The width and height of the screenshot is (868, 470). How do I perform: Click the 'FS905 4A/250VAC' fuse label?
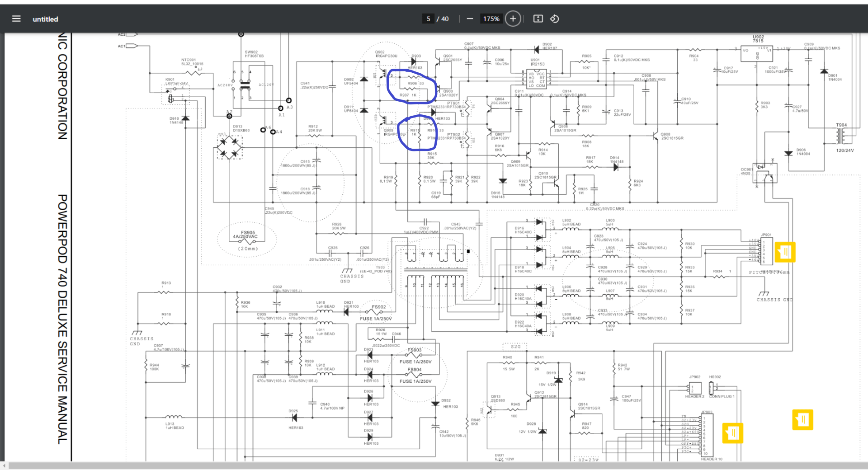[x=245, y=235]
